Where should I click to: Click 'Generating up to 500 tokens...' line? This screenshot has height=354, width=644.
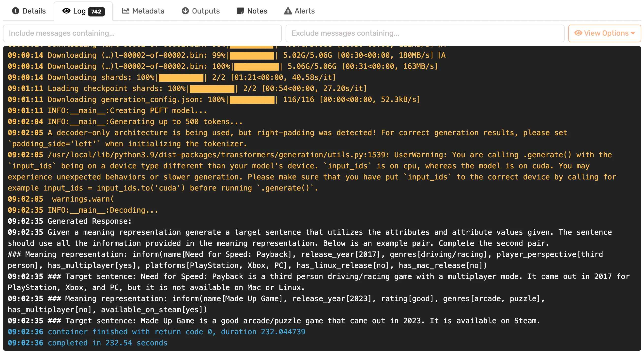125,122
